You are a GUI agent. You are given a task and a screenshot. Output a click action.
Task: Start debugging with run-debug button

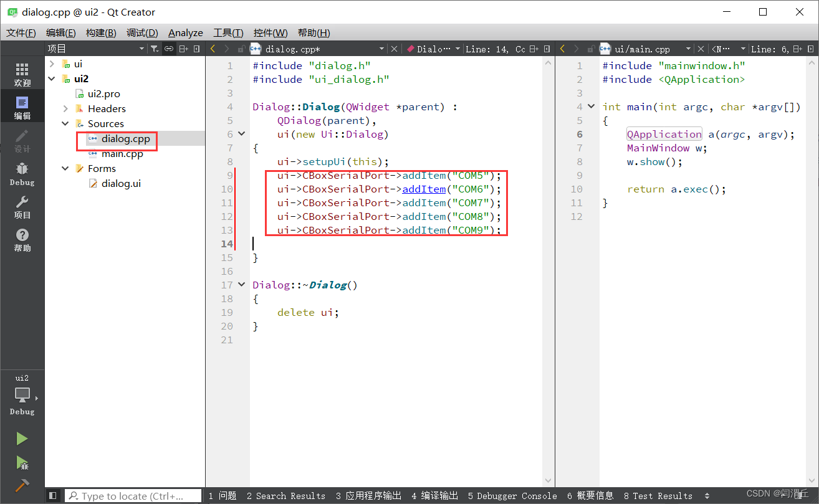22,462
